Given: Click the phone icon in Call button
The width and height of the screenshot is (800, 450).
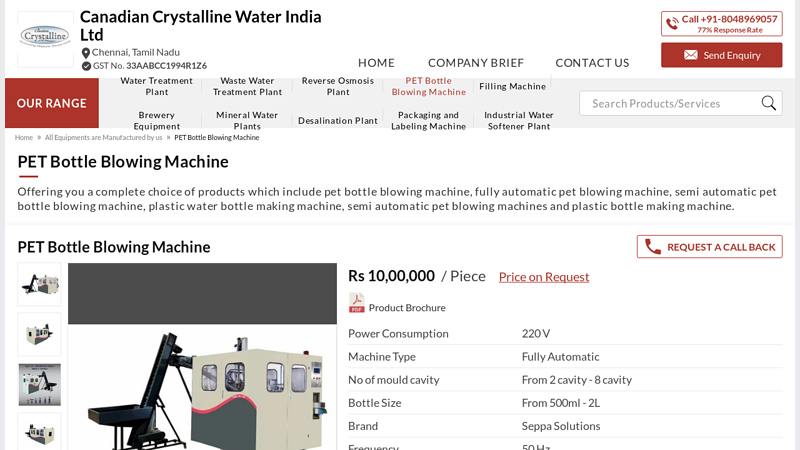Looking at the screenshot, I should point(672,23).
